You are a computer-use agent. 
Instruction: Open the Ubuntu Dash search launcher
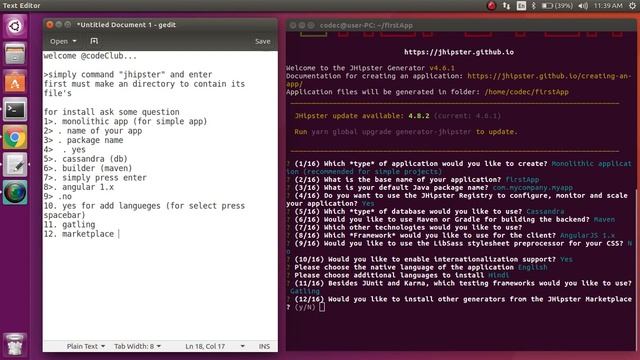pos(15,27)
